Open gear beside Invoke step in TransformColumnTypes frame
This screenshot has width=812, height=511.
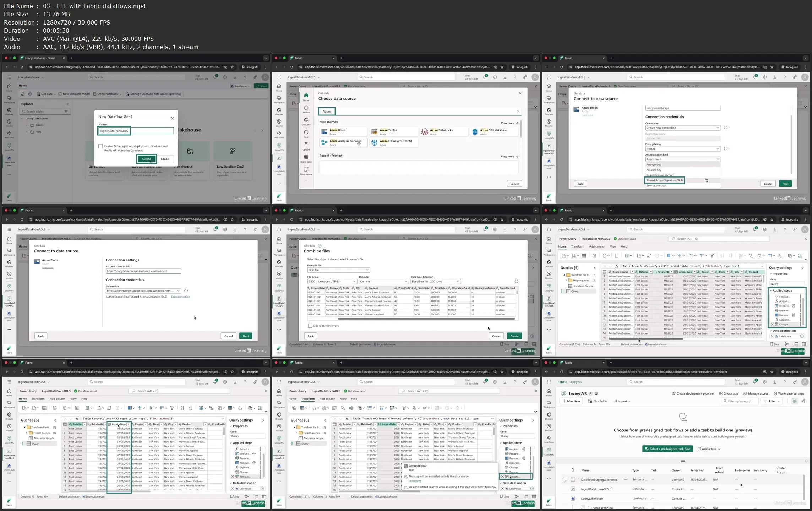point(794,306)
